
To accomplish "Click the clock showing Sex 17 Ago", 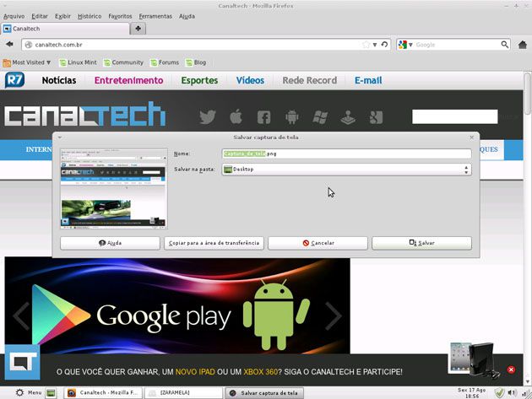I will pos(471,393).
